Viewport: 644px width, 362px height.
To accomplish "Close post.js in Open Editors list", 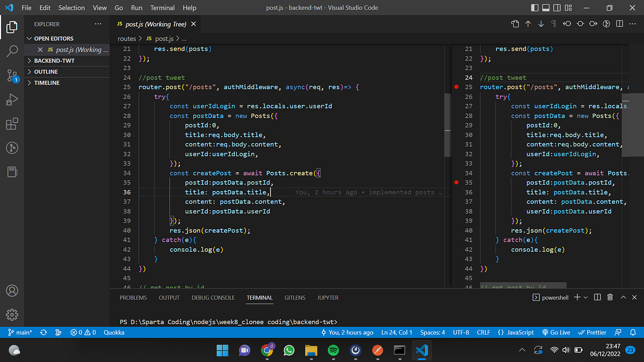I will click(40, 49).
